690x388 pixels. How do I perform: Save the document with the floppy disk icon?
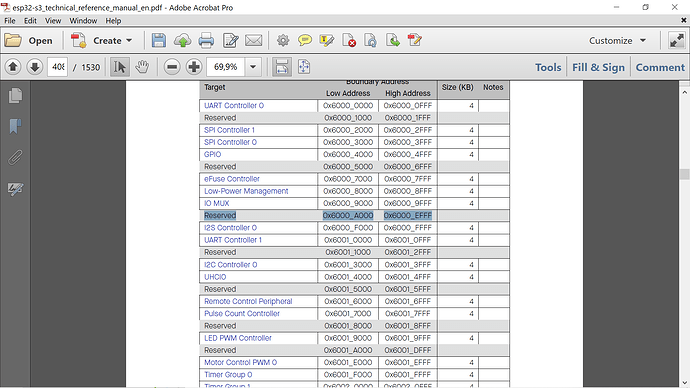[x=159, y=40]
